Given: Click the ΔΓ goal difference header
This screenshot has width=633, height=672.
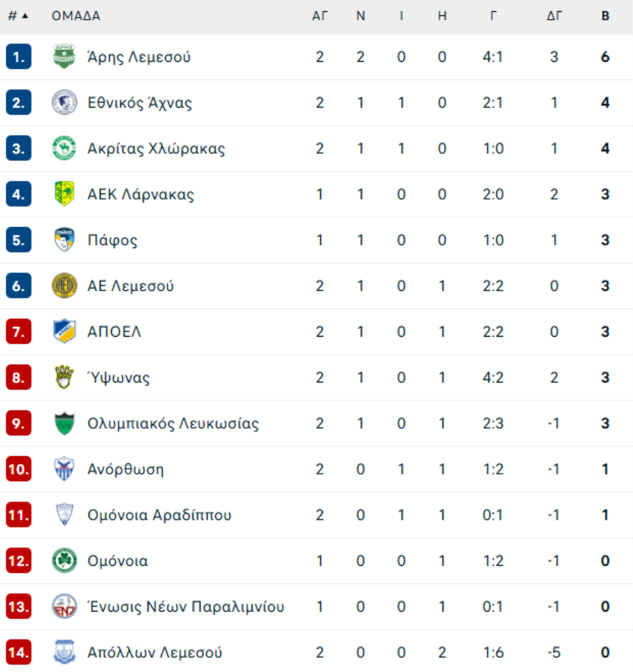Looking at the screenshot, I should click(554, 16).
